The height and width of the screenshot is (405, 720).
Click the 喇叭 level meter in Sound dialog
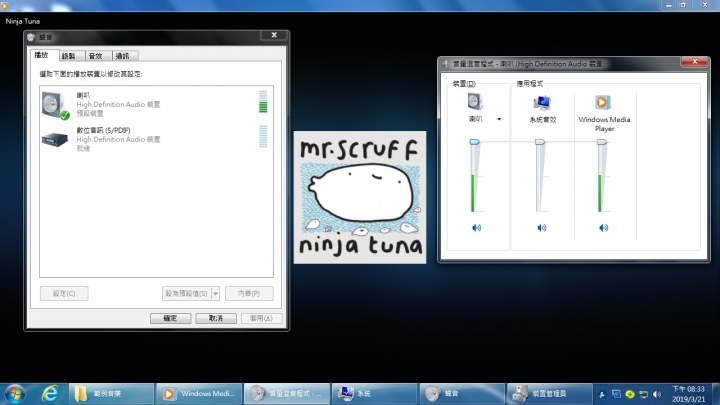click(263, 101)
